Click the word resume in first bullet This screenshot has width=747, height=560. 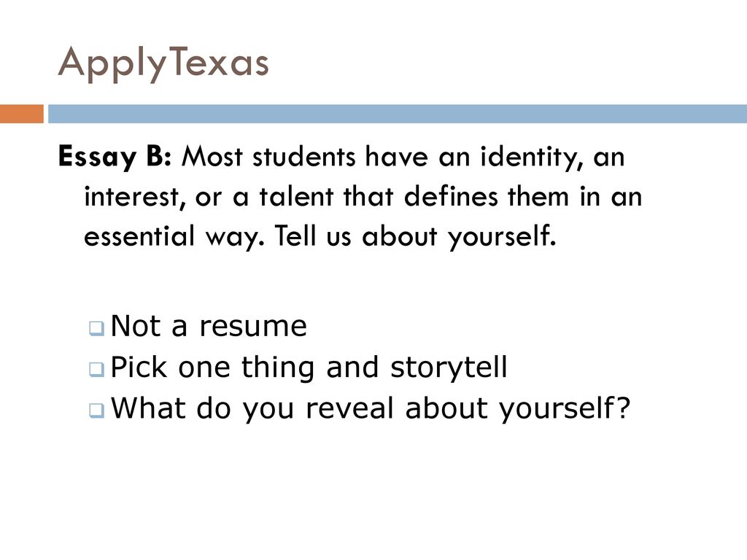253,327
